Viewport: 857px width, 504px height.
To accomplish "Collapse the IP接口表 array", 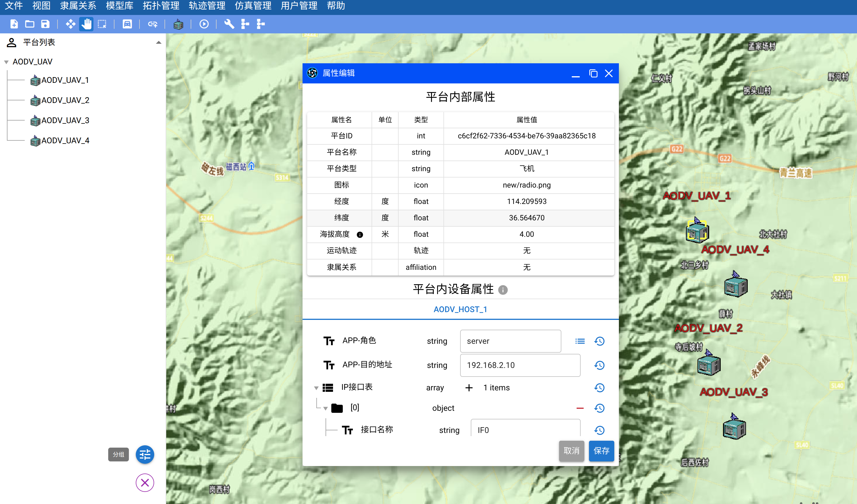I will [316, 388].
